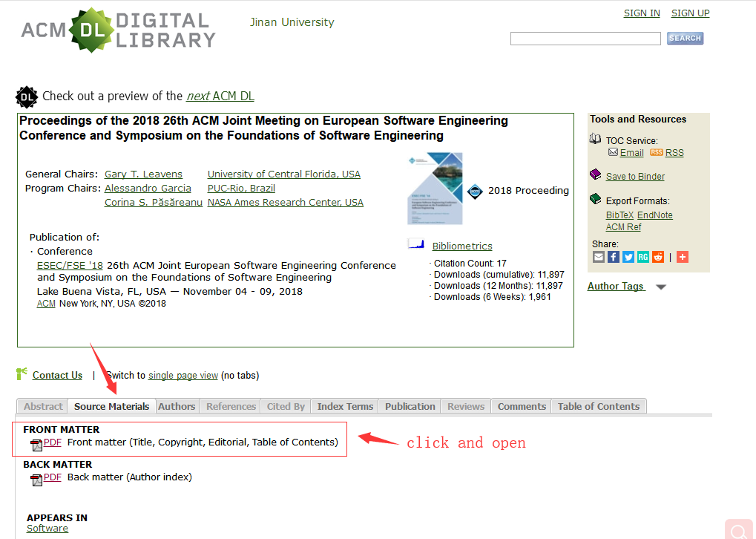
Task: Open the Bibliometrics link
Action: (462, 246)
